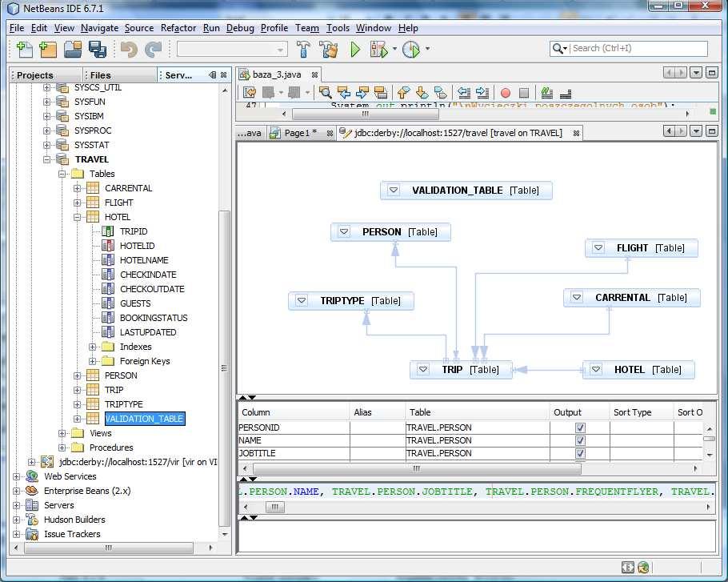Click the Comment lines icon
Viewport: 728px width, 582px height.
tap(547, 93)
